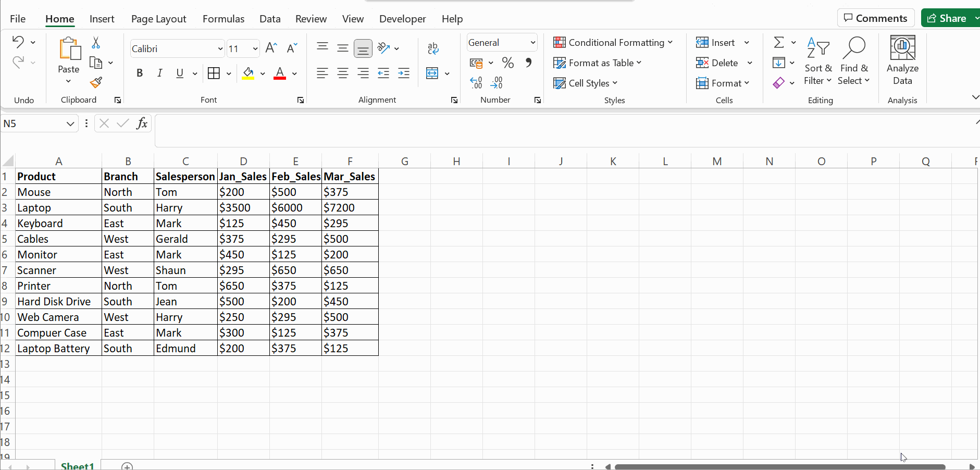Expand the Borders dropdown arrow
The image size is (980, 470).
(228, 73)
